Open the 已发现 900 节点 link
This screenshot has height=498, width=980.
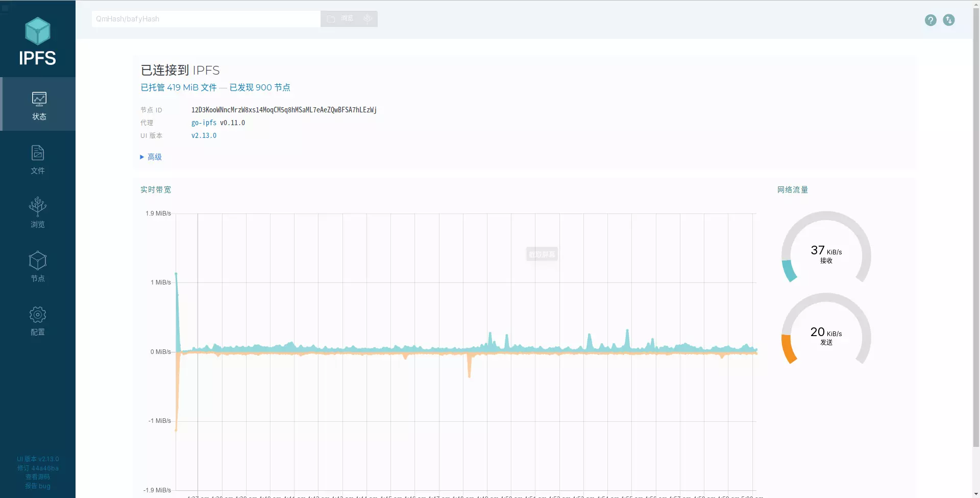[260, 88]
